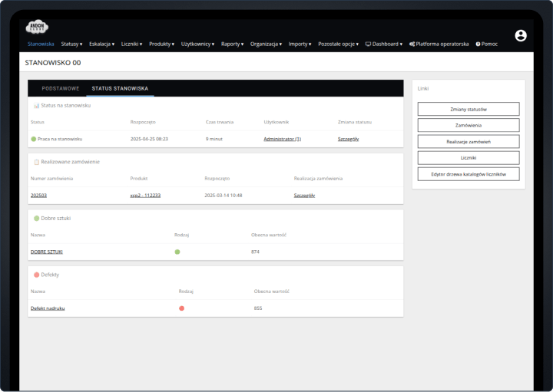
Task: Click the green Praca na stanowisku status dot
Action: 34,139
